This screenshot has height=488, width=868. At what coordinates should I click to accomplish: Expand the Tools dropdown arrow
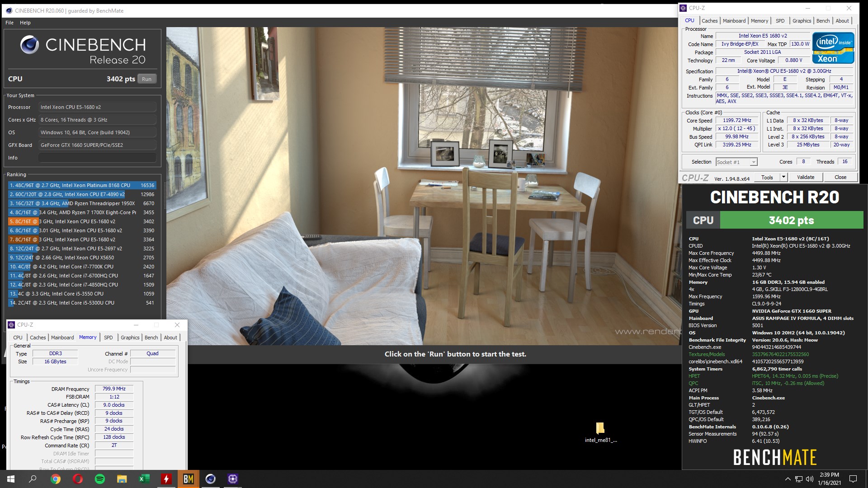click(x=783, y=177)
